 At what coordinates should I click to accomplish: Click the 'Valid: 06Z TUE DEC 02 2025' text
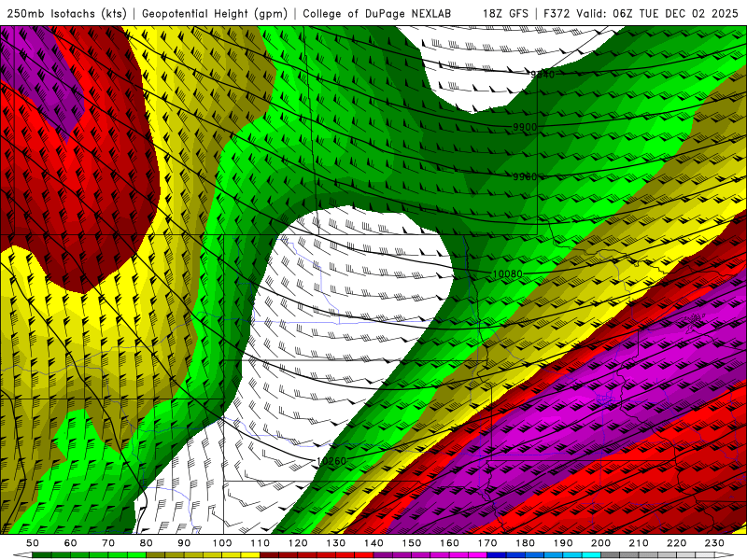(x=657, y=13)
